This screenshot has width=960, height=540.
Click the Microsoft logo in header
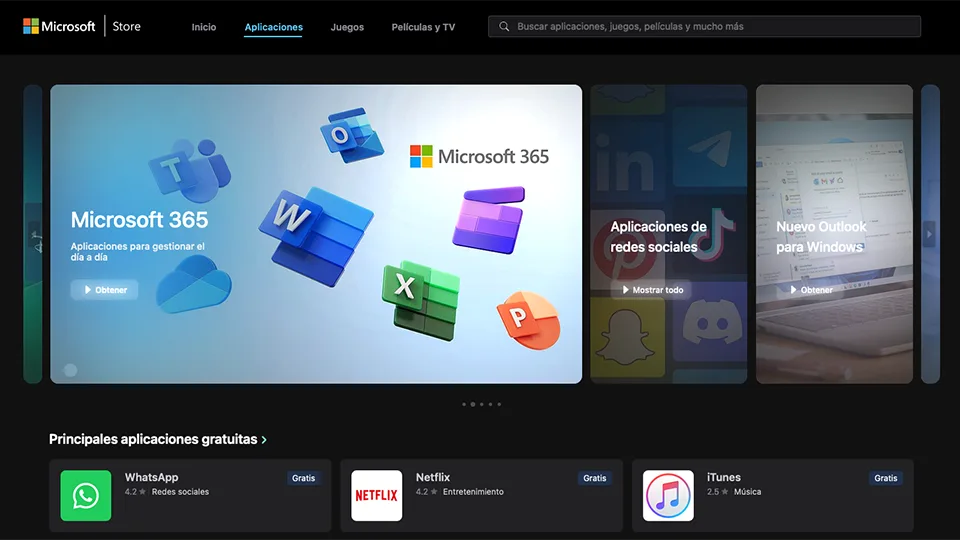click(x=59, y=26)
